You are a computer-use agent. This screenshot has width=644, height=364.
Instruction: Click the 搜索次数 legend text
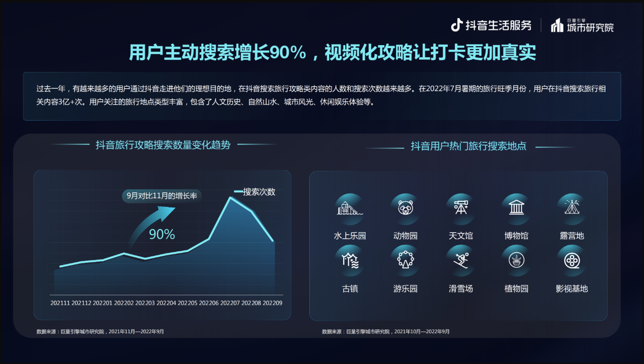(x=259, y=192)
